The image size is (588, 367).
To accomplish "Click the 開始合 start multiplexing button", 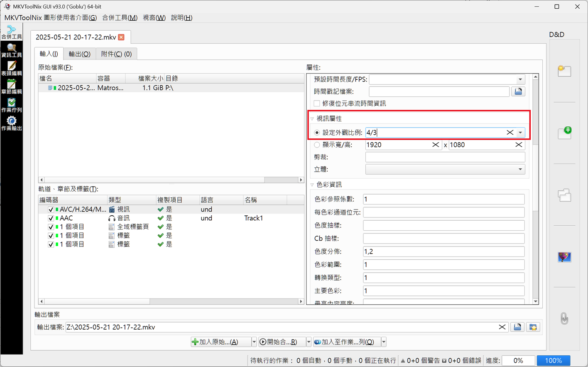I will pos(282,342).
